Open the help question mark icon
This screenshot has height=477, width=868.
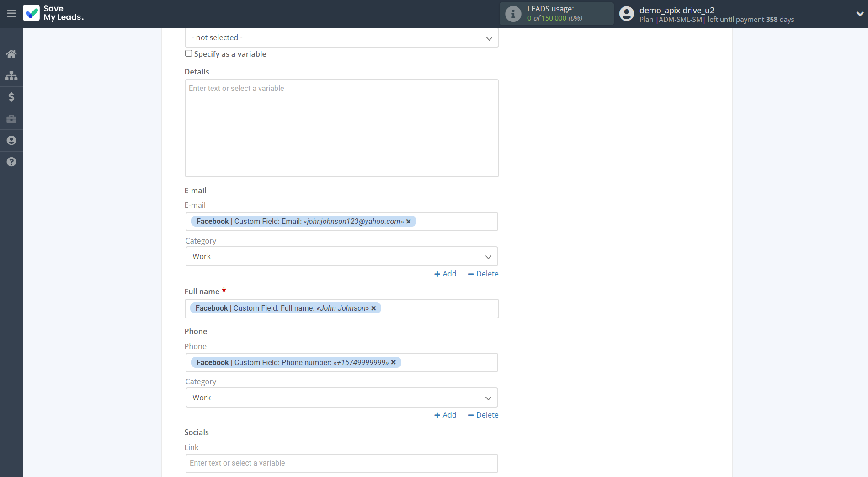(x=11, y=162)
